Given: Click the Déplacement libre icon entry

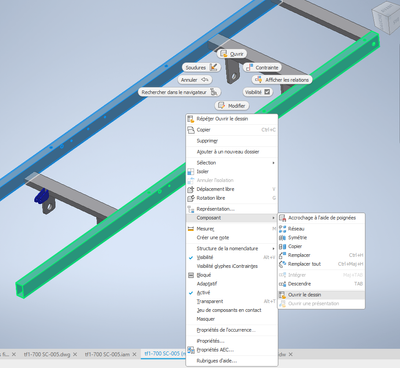Looking at the screenshot, I should tap(232, 189).
